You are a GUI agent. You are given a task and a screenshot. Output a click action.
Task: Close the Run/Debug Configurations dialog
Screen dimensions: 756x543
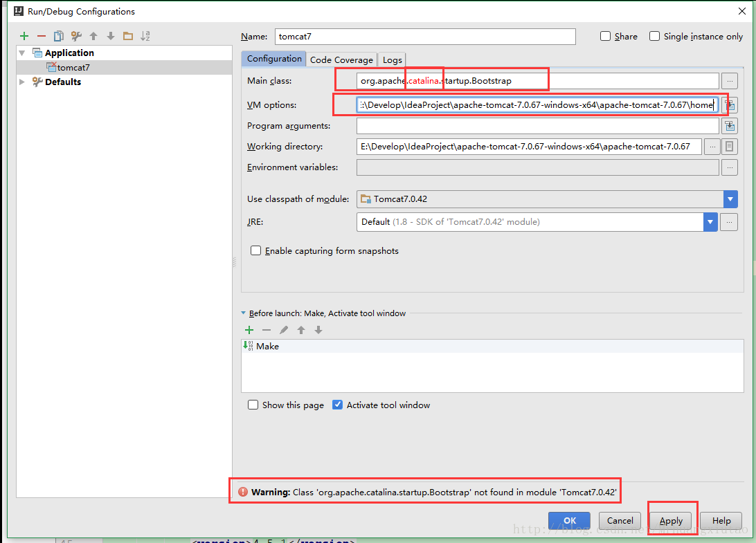742,11
